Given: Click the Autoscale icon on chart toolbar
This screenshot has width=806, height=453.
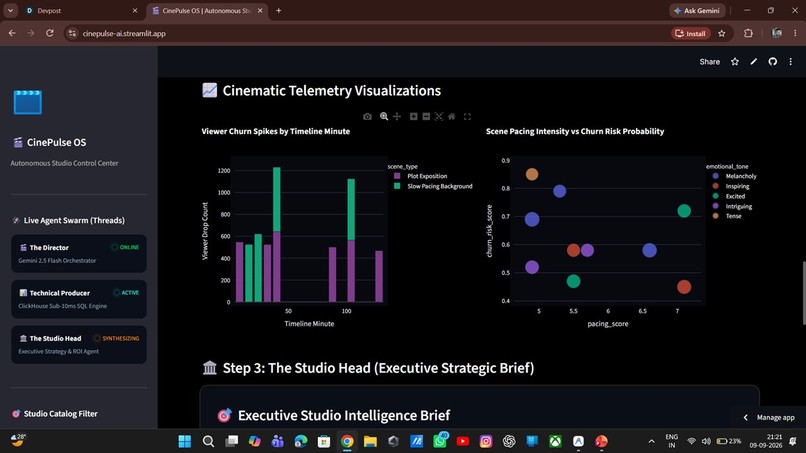Looking at the screenshot, I should [438, 117].
